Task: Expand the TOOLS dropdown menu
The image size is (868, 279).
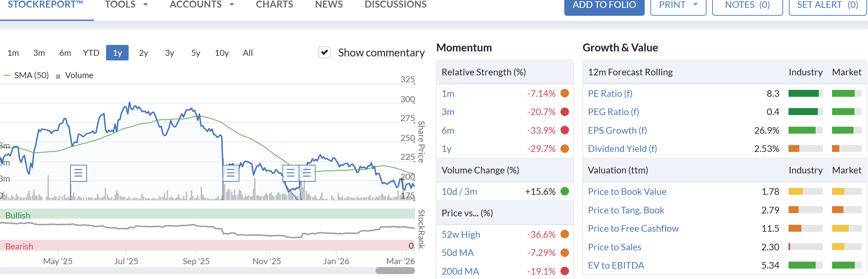Action: pyautogui.click(x=126, y=5)
